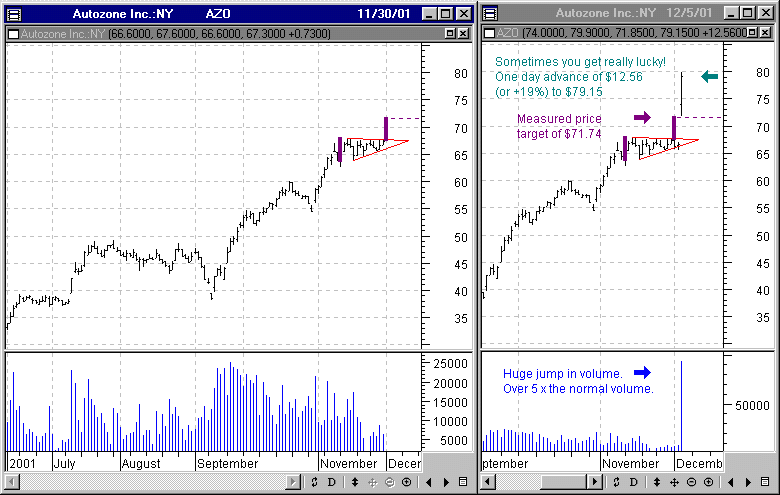Open the layout list icon in right window toolbar
780x495 pixels.
coord(765,482)
